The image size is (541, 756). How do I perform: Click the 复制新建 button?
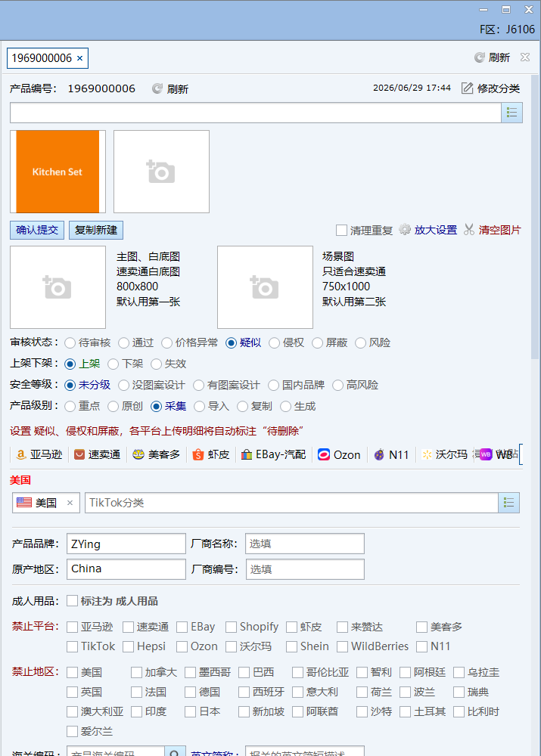pos(96,230)
